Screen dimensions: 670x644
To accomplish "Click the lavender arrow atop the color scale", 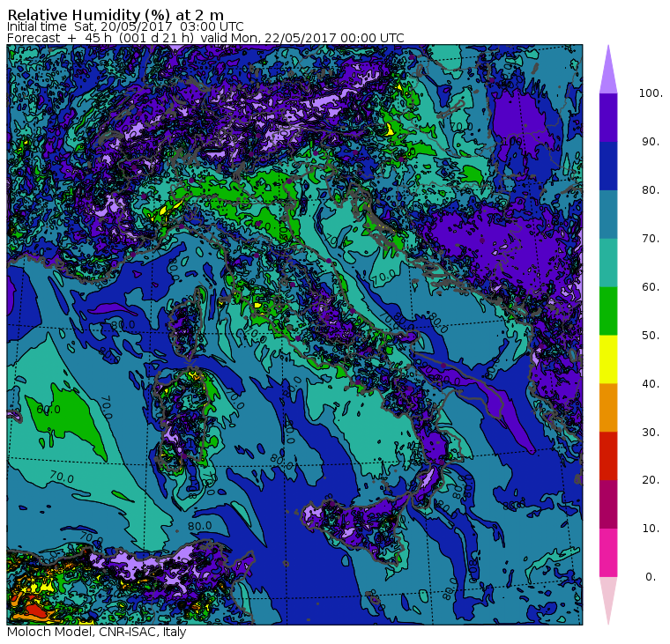I will tap(608, 72).
